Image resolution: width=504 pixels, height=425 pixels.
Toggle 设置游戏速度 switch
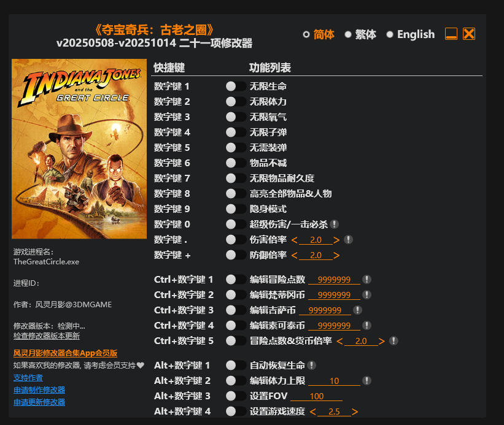pyautogui.click(x=236, y=411)
